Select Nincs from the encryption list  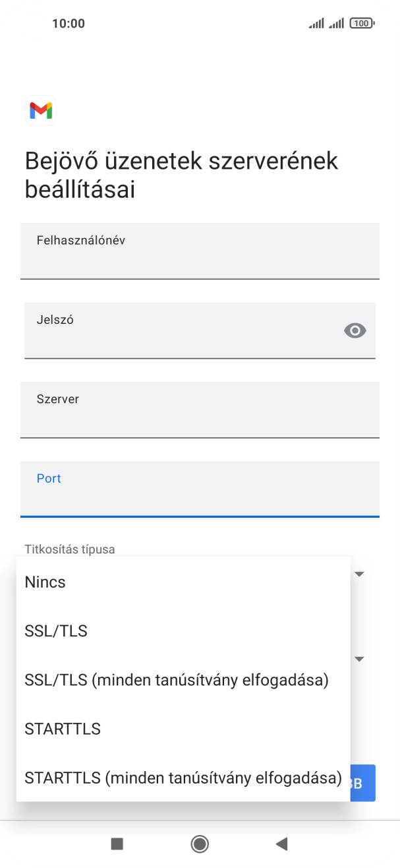pos(44,582)
